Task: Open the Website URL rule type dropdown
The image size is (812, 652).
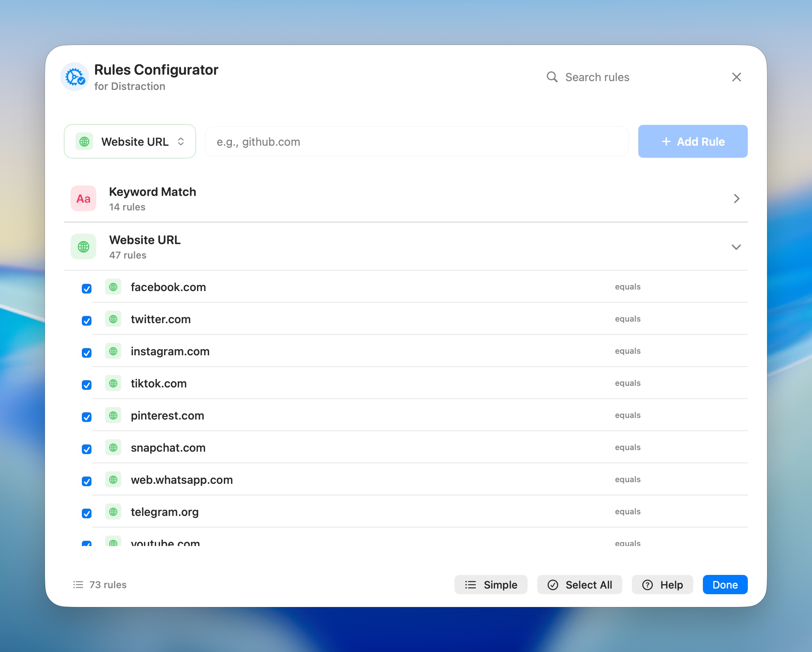Action: click(130, 141)
